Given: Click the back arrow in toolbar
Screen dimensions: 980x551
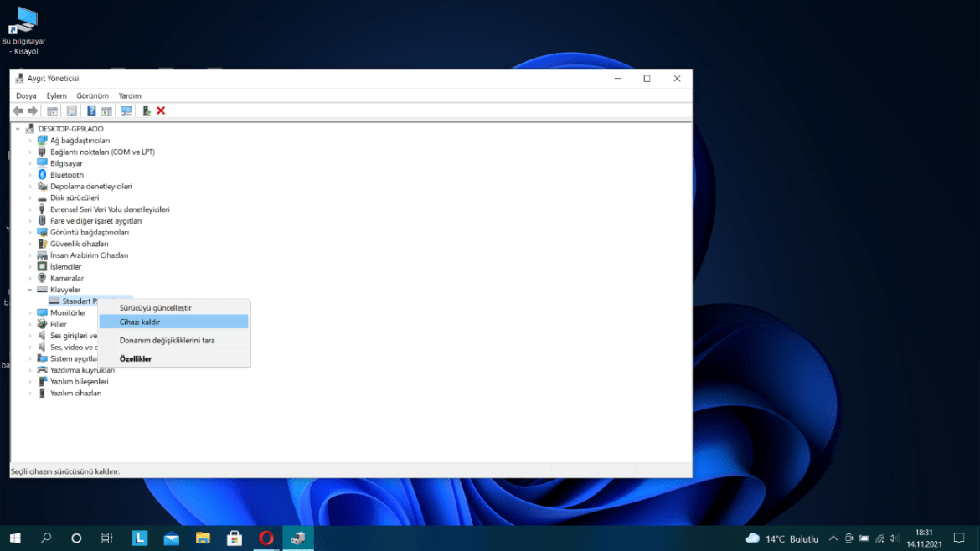Looking at the screenshot, I should (x=18, y=111).
